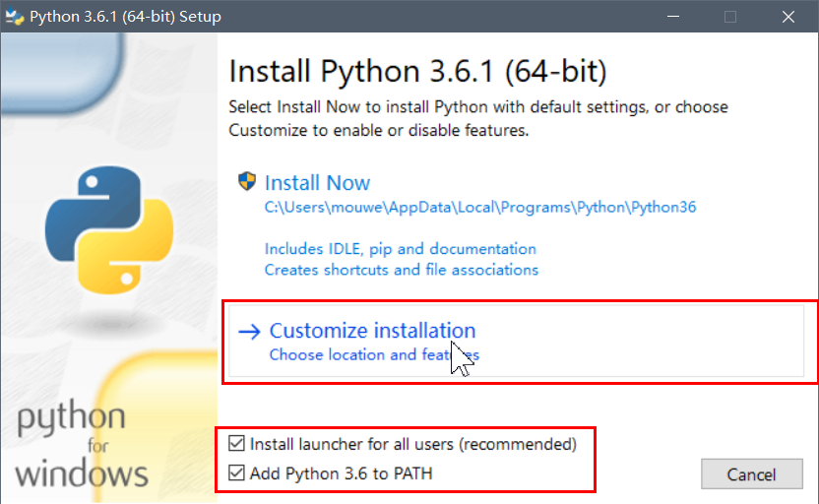Image resolution: width=819 pixels, height=504 pixels.
Task: Click 'Includes IDLE, pip and documentation' text
Action: click(400, 249)
